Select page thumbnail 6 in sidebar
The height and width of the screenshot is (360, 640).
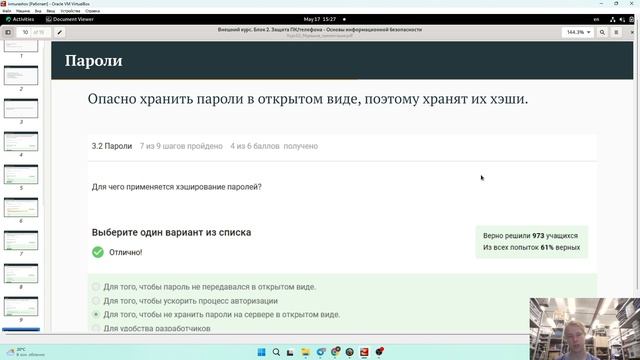pos(21,208)
